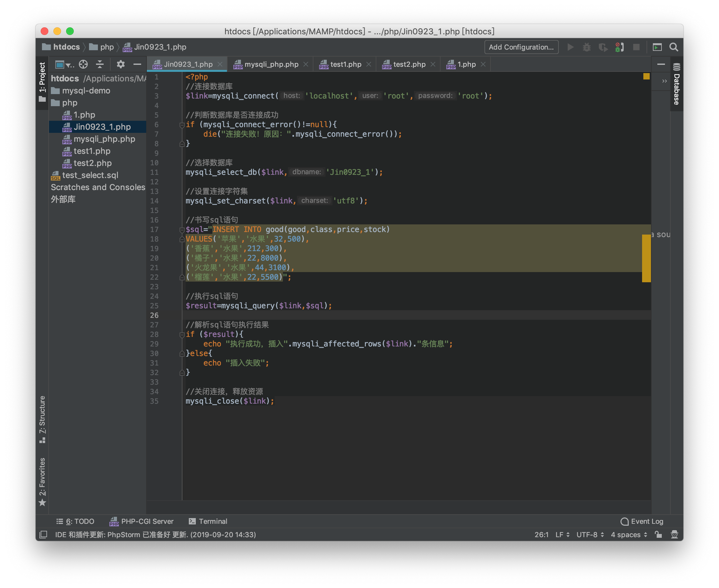Image resolution: width=719 pixels, height=588 pixels.
Task: Open the Event Log
Action: pos(642,521)
